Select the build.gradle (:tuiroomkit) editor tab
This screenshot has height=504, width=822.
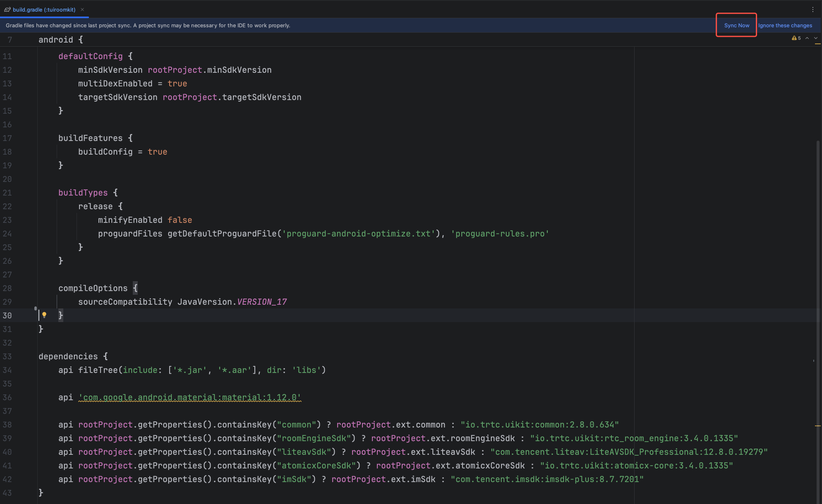(x=44, y=10)
